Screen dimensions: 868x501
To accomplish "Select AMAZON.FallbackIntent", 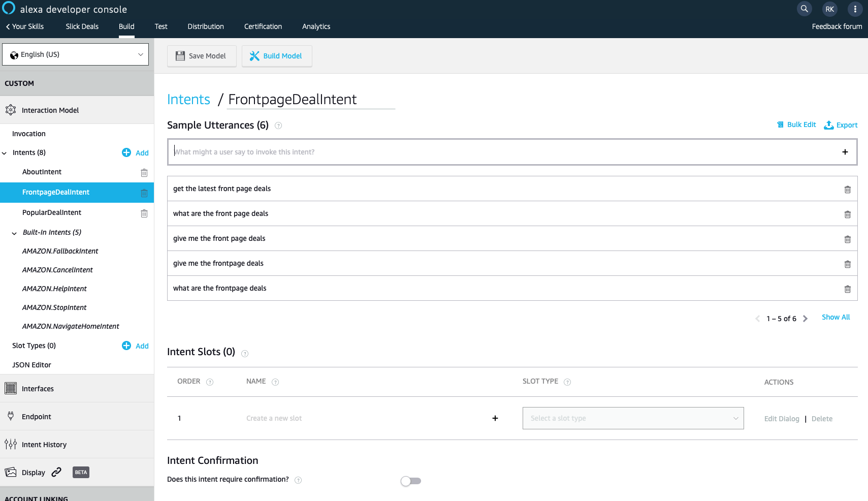I will pos(60,251).
